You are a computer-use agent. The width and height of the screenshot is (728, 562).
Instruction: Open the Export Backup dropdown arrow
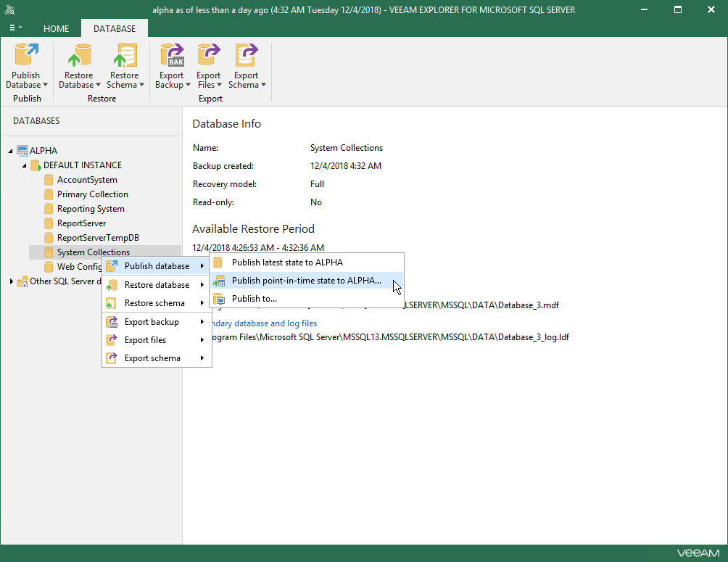click(188, 85)
